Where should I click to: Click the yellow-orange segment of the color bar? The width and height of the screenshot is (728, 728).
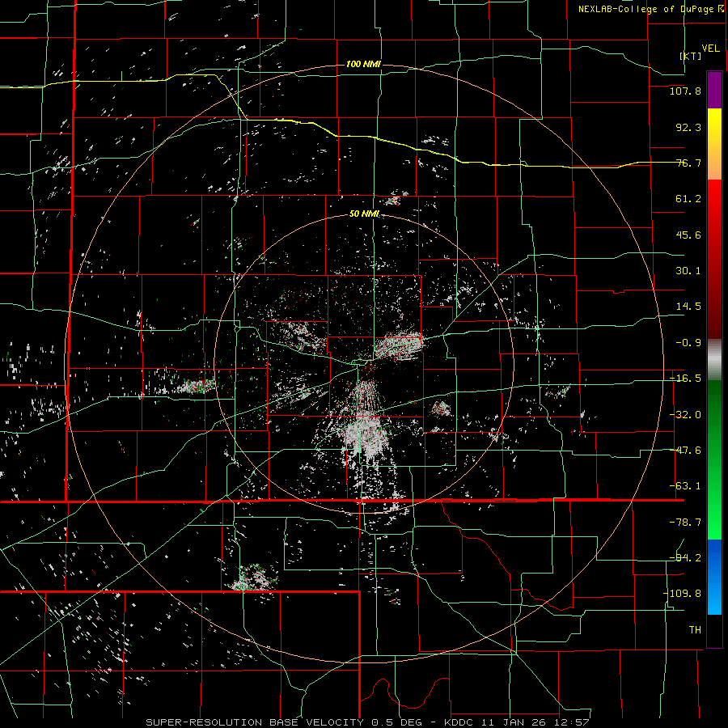point(714,144)
